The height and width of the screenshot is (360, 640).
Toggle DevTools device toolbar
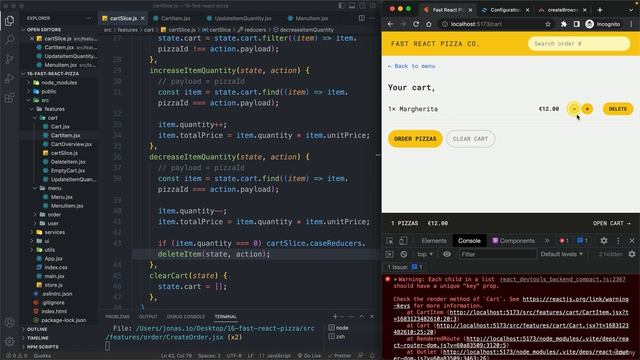point(403,241)
